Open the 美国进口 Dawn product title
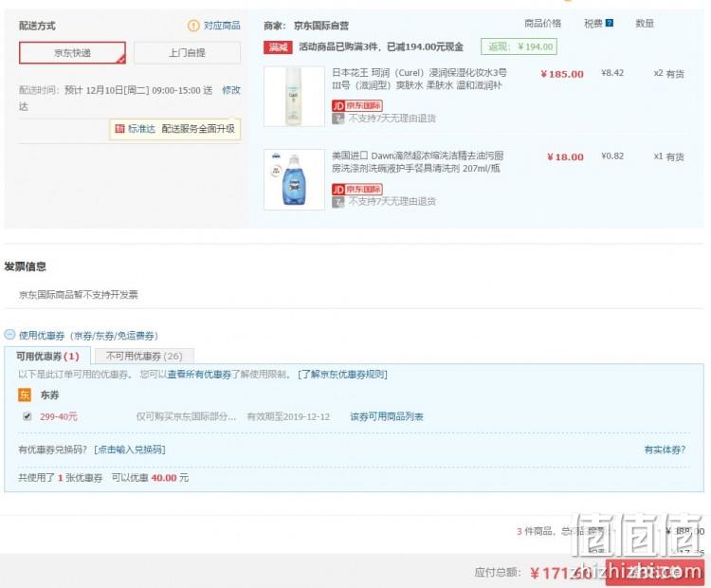 tap(417, 162)
